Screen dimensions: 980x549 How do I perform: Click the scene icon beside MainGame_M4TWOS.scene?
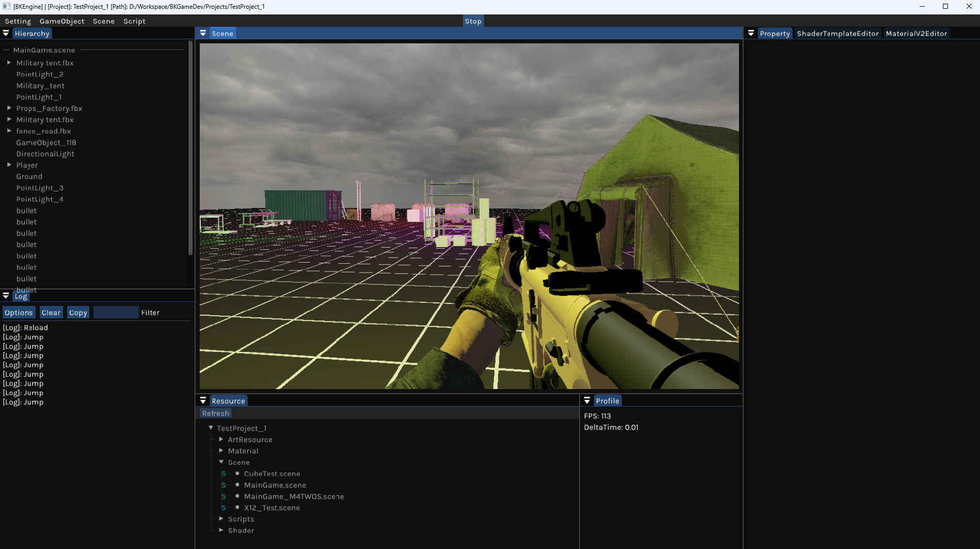223,496
